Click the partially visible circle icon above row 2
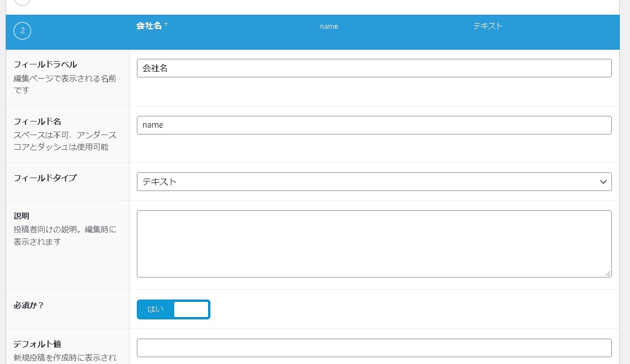This screenshot has height=364, width=630. (22, 2)
